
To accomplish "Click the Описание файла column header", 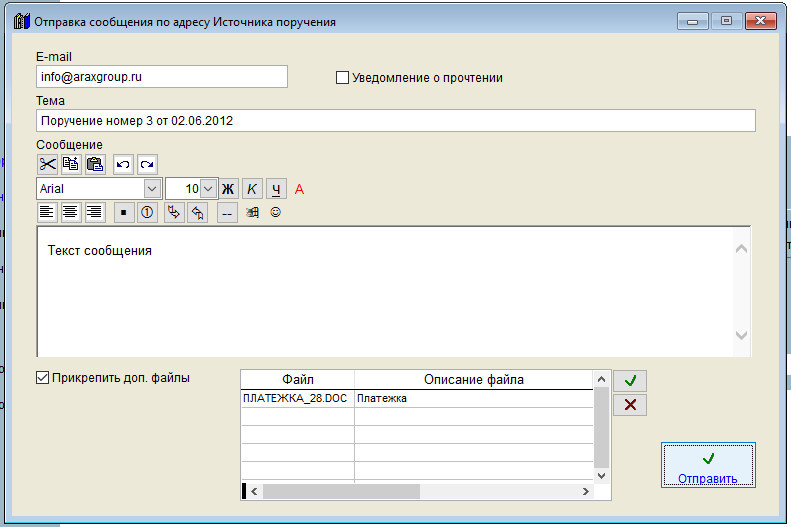I will tap(474, 379).
